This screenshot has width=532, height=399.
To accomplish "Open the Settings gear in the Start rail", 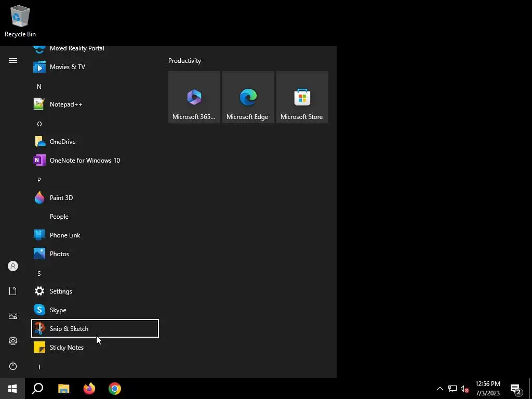I will coord(13,341).
